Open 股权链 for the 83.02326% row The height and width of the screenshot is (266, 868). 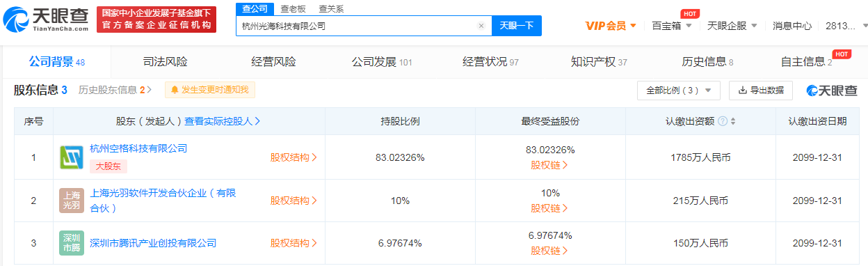click(549, 165)
